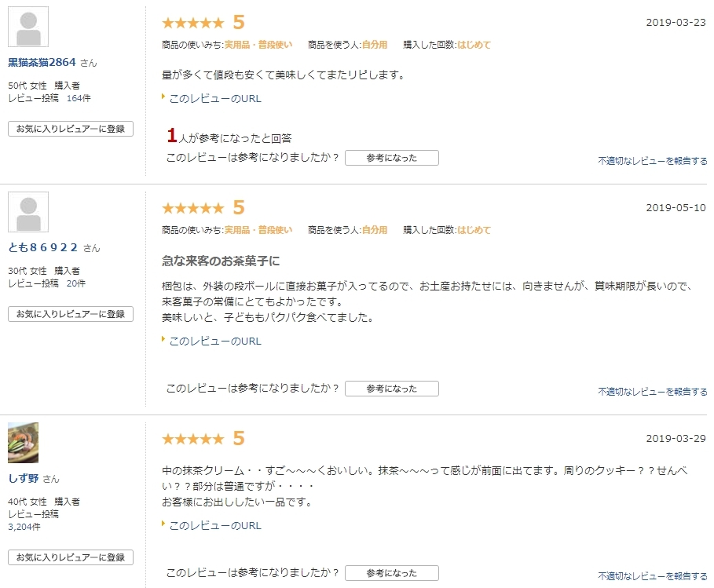
Task: Open reviewer profile しず野
Action: pyautogui.click(x=24, y=478)
